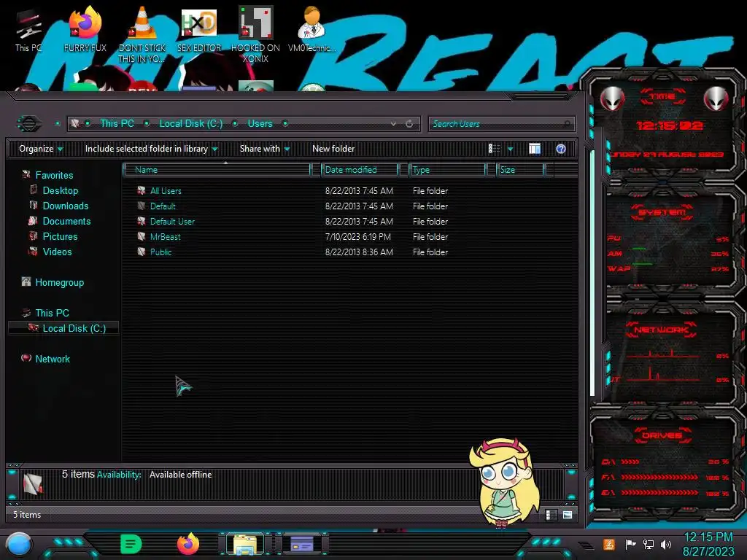Click the change view icon

(494, 149)
